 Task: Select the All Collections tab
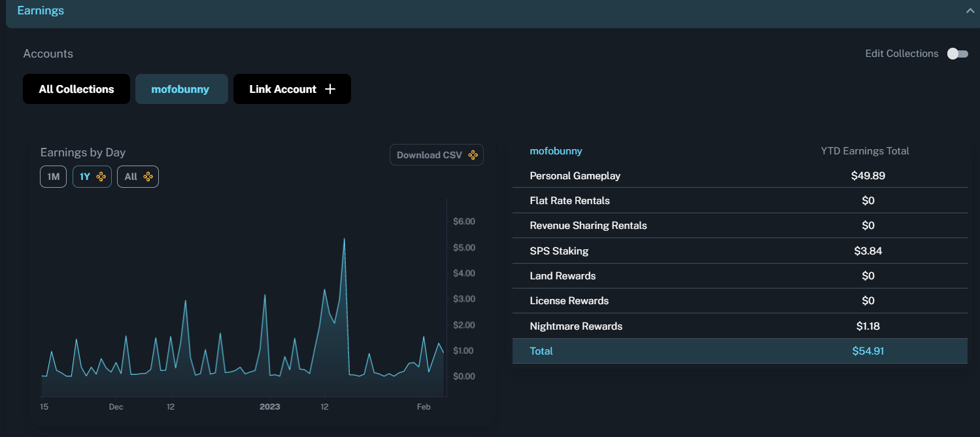(x=76, y=89)
